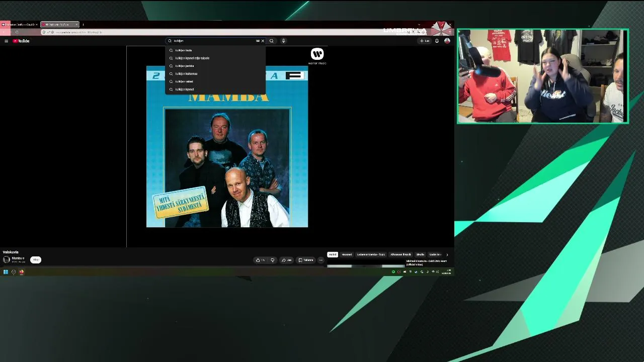
Task: Open the Firefox taskbar icon
Action: 22,272
